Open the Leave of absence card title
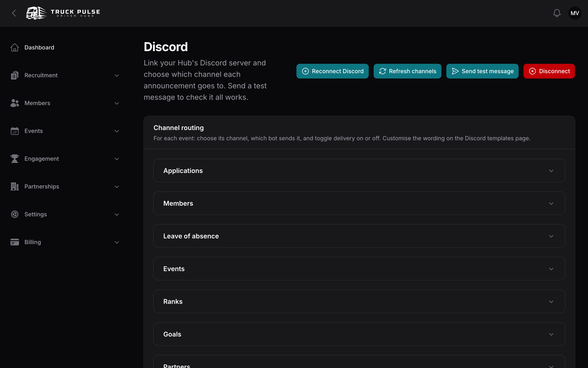588x368 pixels. [191, 236]
